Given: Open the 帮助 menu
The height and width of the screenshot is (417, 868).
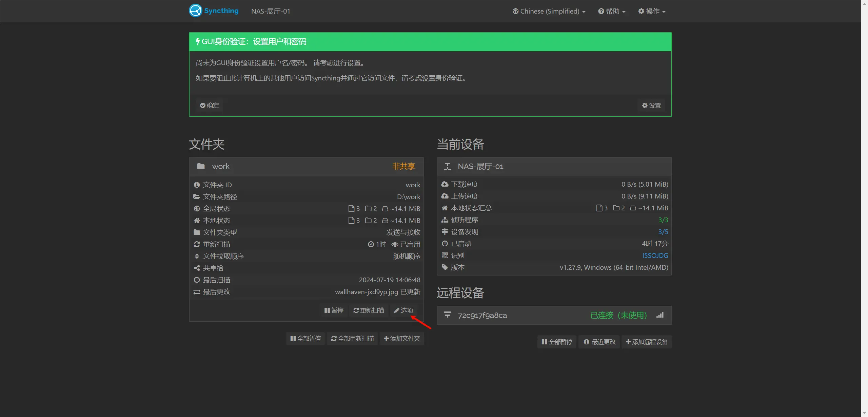Looking at the screenshot, I should (612, 11).
